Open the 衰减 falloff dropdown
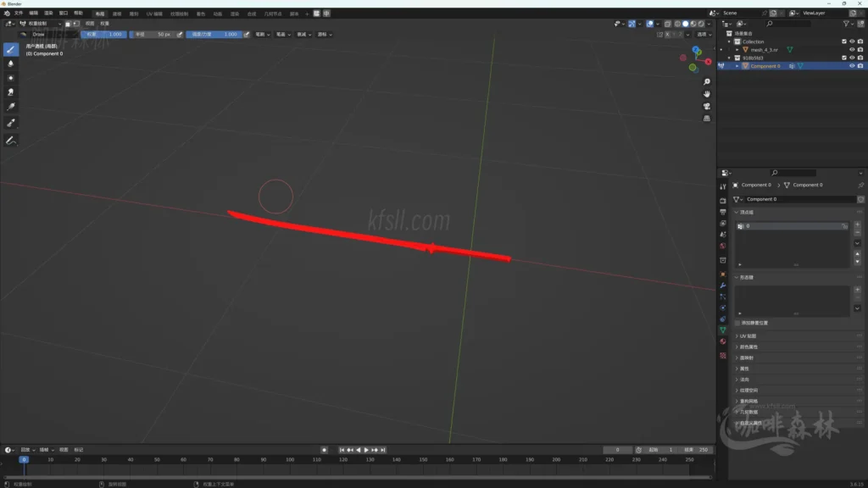This screenshot has height=488, width=868. tap(303, 35)
